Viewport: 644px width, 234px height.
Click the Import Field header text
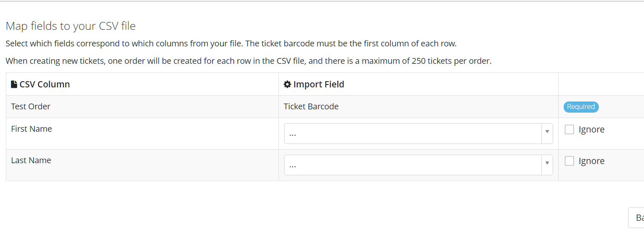[319, 84]
